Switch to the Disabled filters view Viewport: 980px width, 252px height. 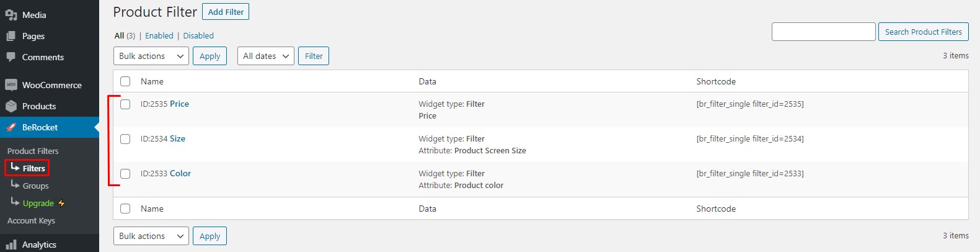point(198,36)
